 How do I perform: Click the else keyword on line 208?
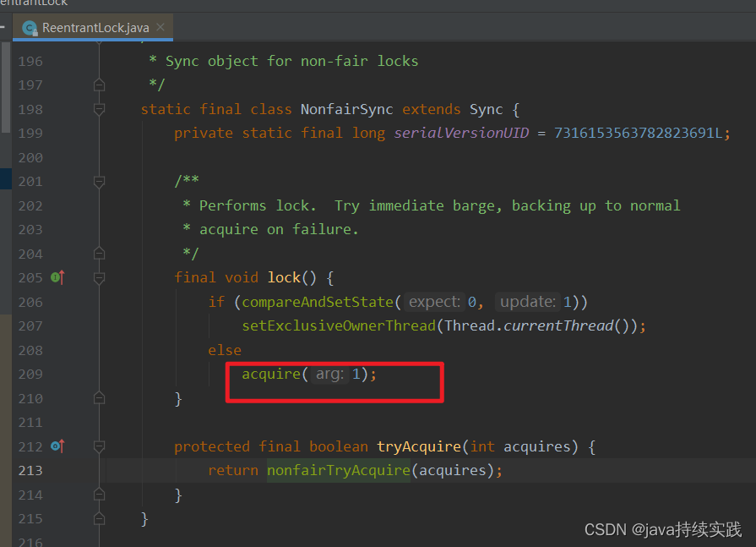click(x=225, y=350)
